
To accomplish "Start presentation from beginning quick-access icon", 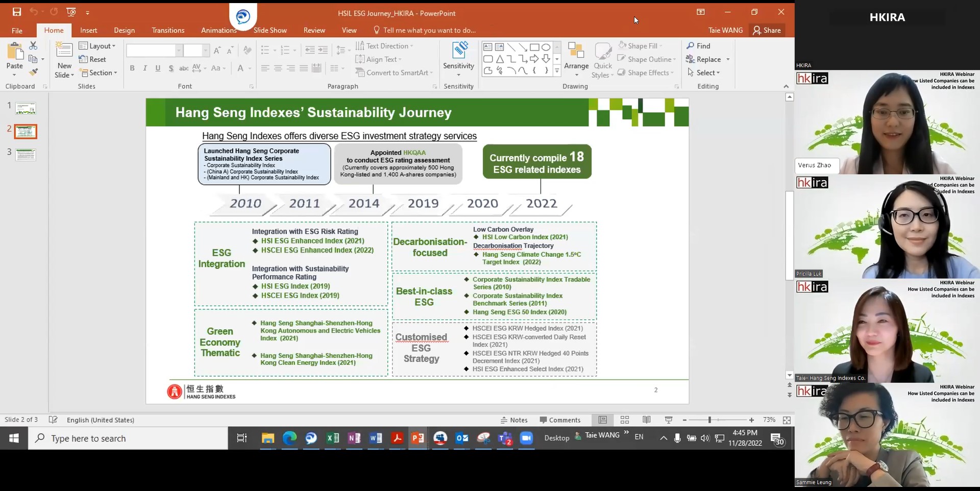I will tap(71, 12).
